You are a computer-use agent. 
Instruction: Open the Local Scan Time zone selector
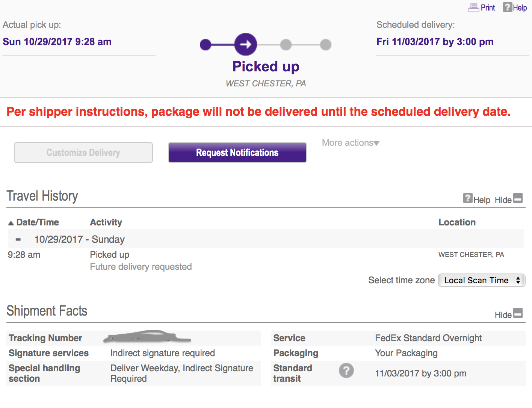pos(481,280)
